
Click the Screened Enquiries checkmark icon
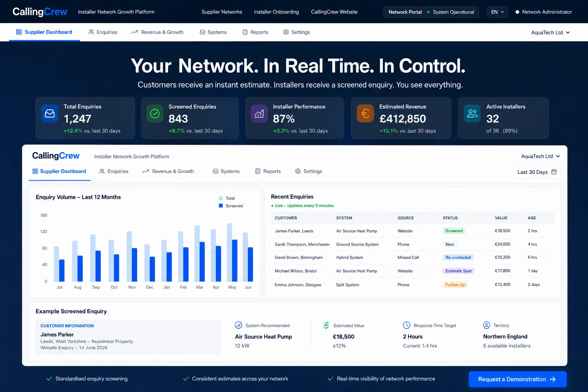point(155,114)
